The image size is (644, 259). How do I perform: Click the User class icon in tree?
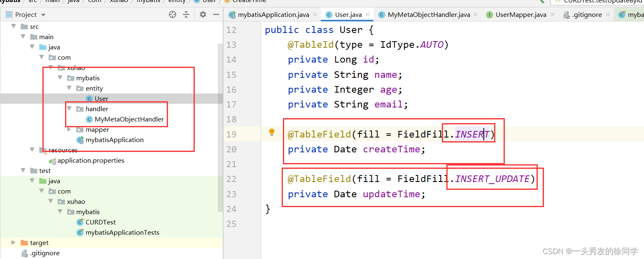click(89, 98)
